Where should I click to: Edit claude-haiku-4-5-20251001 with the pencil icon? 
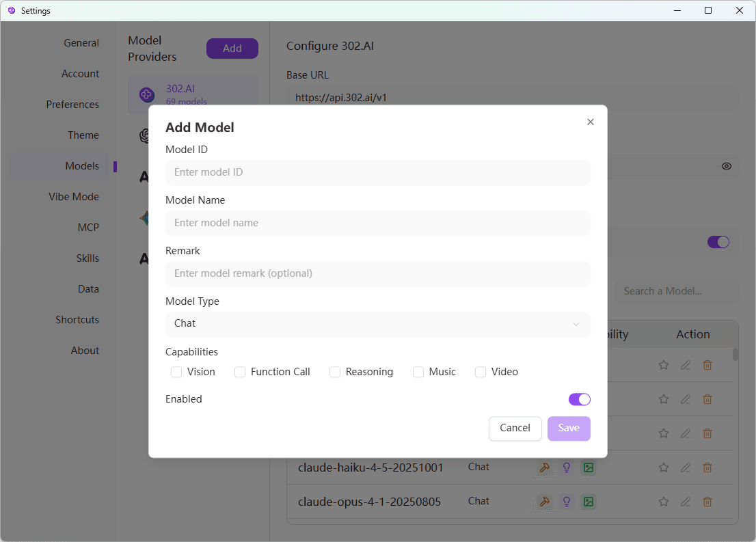point(686,468)
